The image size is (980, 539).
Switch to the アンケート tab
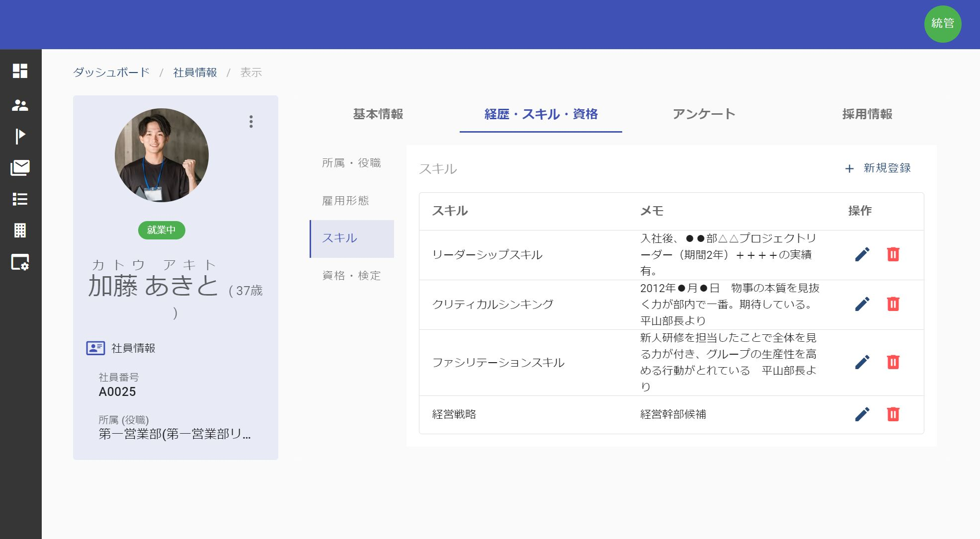coord(704,114)
